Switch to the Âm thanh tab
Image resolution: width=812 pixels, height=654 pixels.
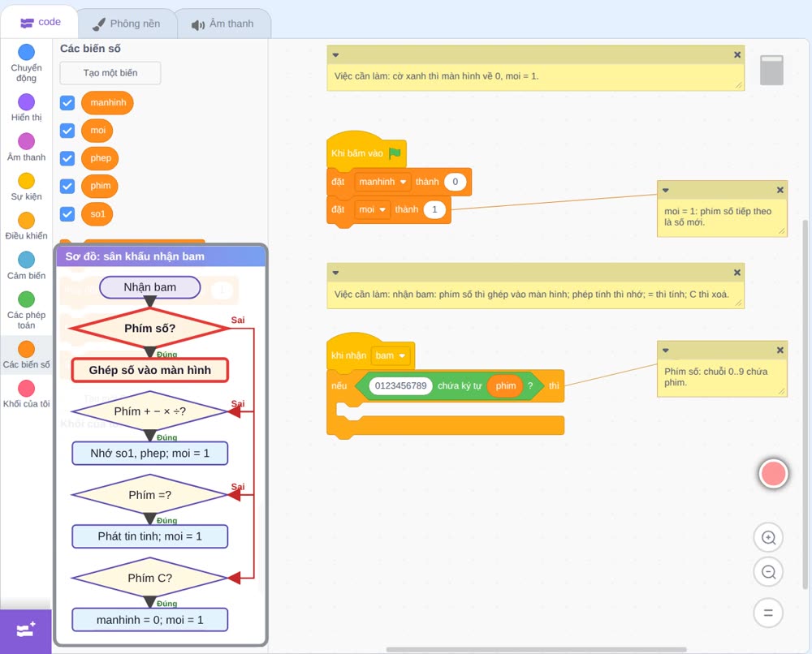223,24
